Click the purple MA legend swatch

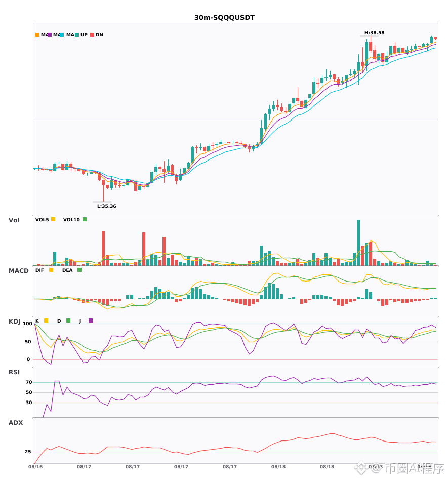tap(50, 35)
